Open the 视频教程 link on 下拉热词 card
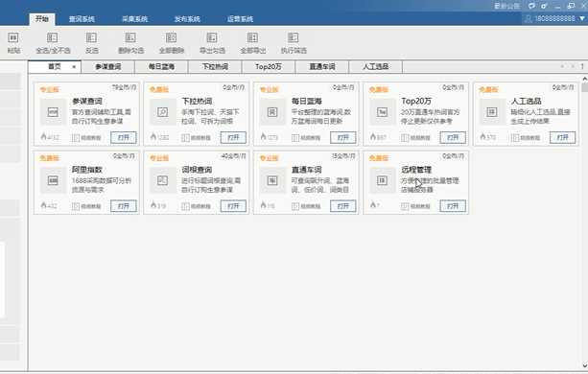This screenshot has height=374, width=588. coord(197,138)
